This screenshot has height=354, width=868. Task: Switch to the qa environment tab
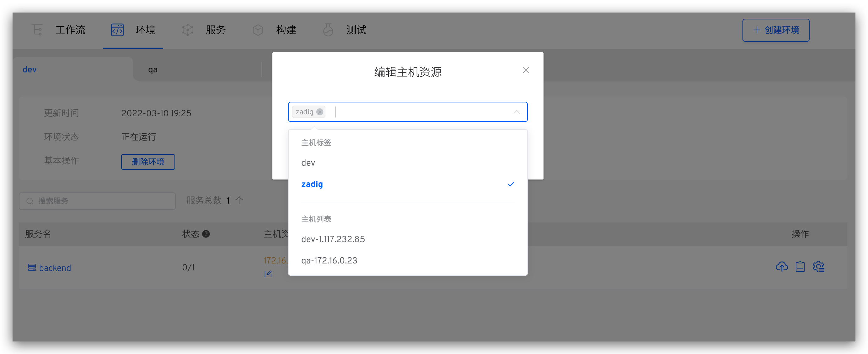[x=153, y=69]
